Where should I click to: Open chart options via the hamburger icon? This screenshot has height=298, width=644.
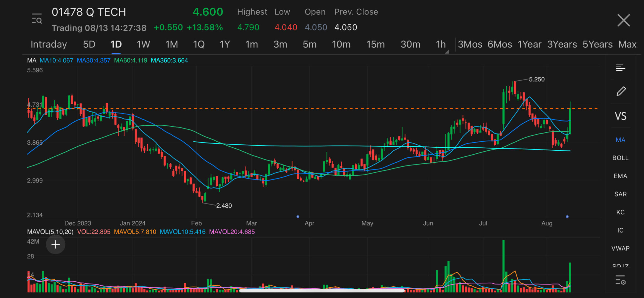[621, 68]
